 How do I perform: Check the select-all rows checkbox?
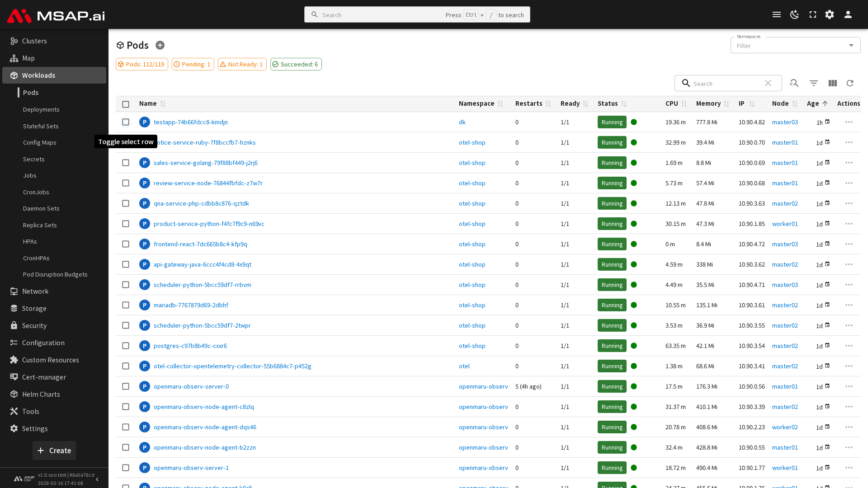[126, 104]
